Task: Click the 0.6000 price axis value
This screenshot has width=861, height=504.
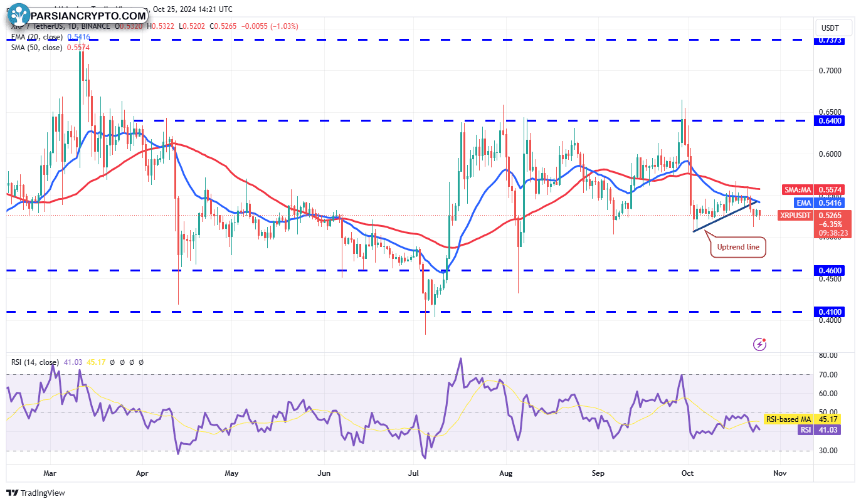Action: coord(830,154)
